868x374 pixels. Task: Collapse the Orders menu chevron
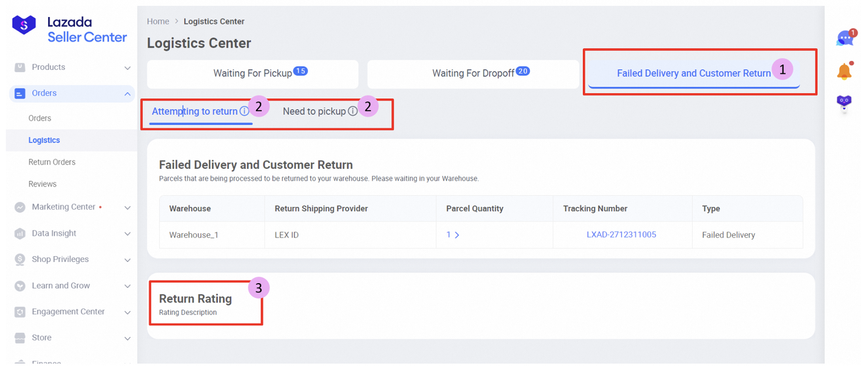(127, 94)
